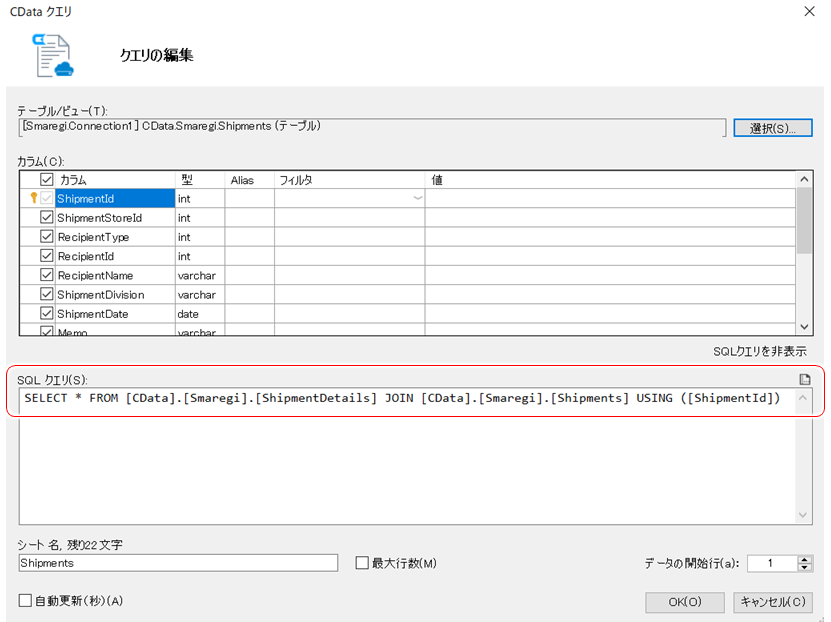Click the CData query document icon
Viewport: 831px width, 622px height.
click(x=52, y=55)
